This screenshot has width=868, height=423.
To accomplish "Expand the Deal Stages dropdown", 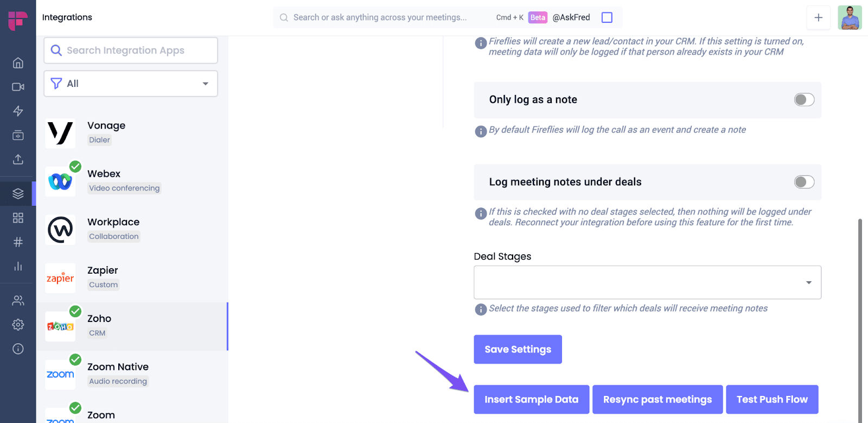I will click(x=647, y=282).
